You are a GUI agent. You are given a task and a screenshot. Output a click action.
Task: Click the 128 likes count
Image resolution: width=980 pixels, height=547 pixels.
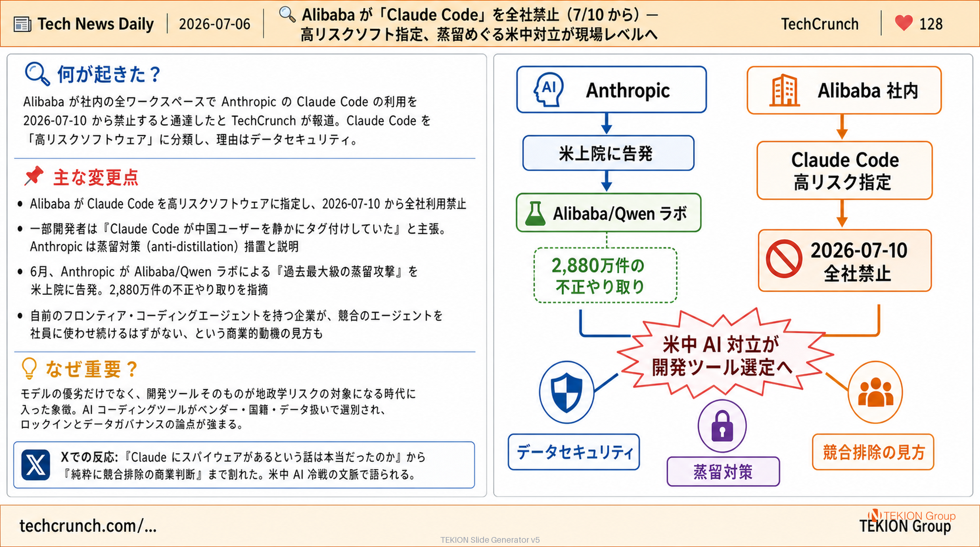pyautogui.click(x=931, y=24)
